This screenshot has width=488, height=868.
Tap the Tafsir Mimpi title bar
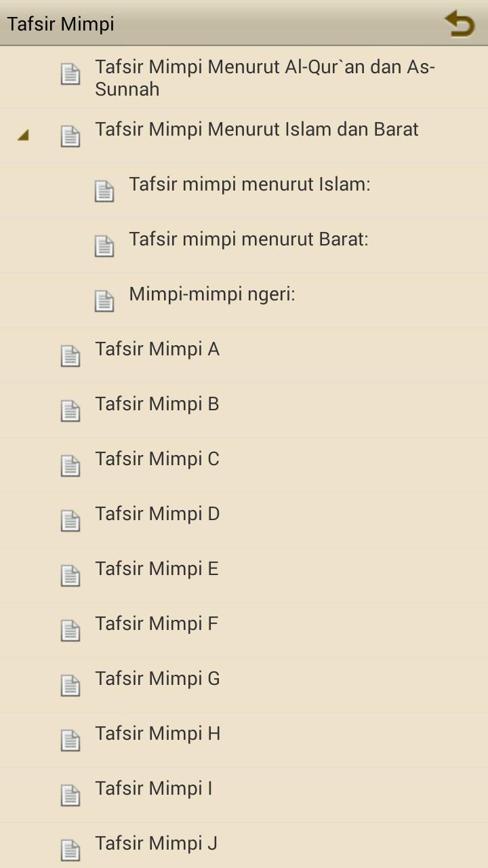pyautogui.click(x=61, y=23)
